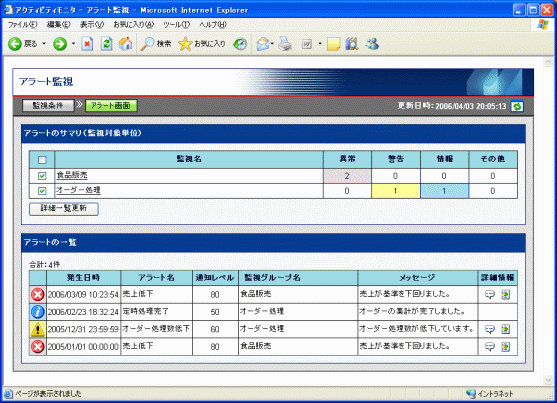Switch to the 監視条件 tab
557x403 pixels.
pyautogui.click(x=48, y=106)
